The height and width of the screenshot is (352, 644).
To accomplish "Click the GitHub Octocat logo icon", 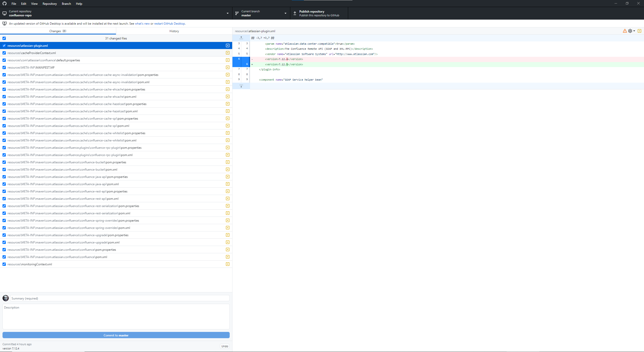I will (x=5, y=4).
